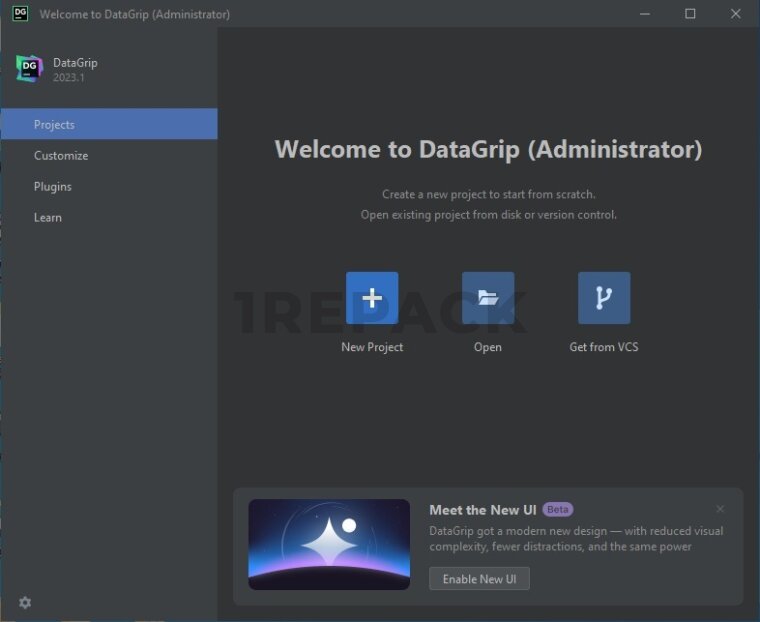This screenshot has width=760, height=622.
Task: Dismiss the Meet the New UI banner
Action: (720, 509)
